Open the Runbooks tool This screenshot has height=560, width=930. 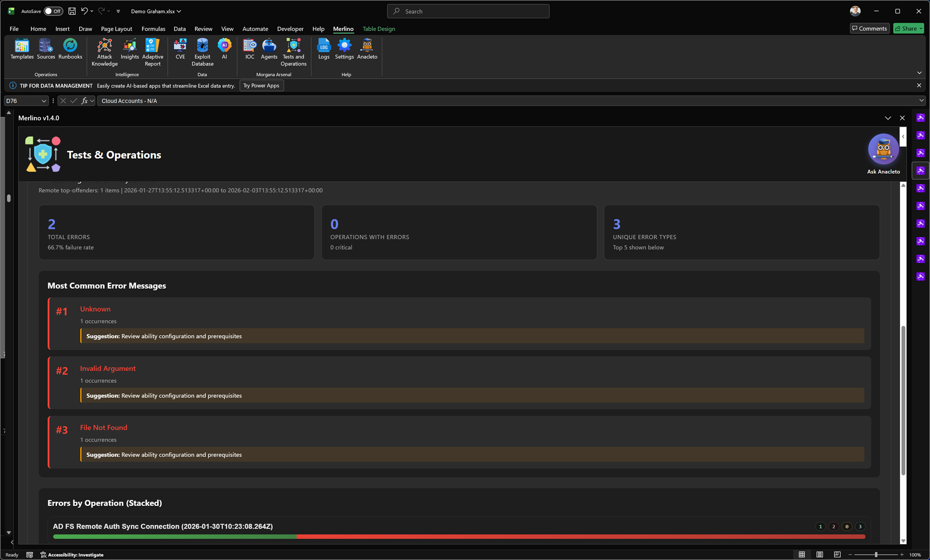(70, 50)
